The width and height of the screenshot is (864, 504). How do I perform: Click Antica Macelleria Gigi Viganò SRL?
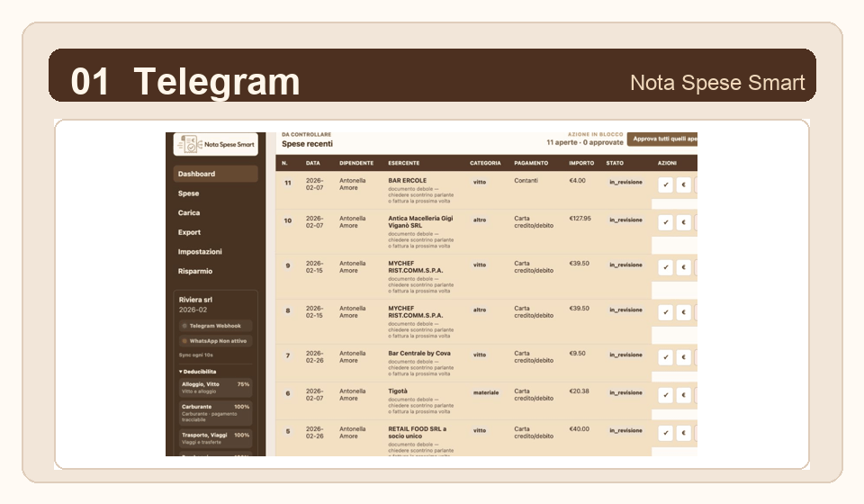420,222
